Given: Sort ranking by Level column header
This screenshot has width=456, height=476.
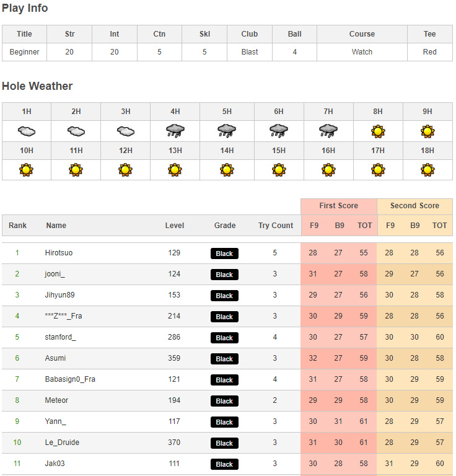Looking at the screenshot, I should (x=175, y=226).
